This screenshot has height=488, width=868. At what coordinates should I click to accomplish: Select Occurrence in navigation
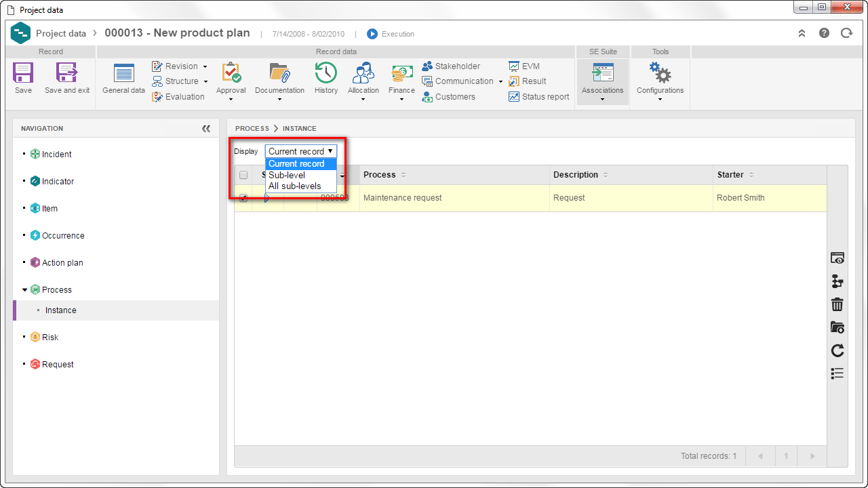(x=58, y=236)
